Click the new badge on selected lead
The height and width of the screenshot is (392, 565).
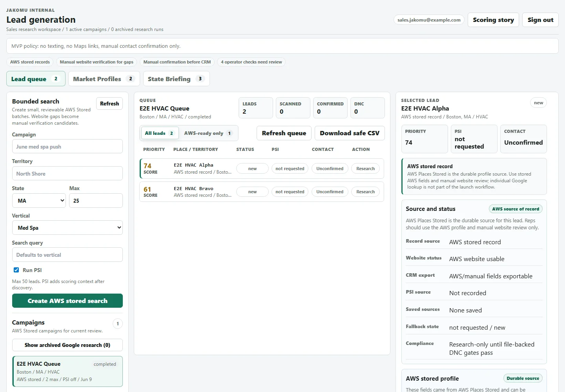539,103
